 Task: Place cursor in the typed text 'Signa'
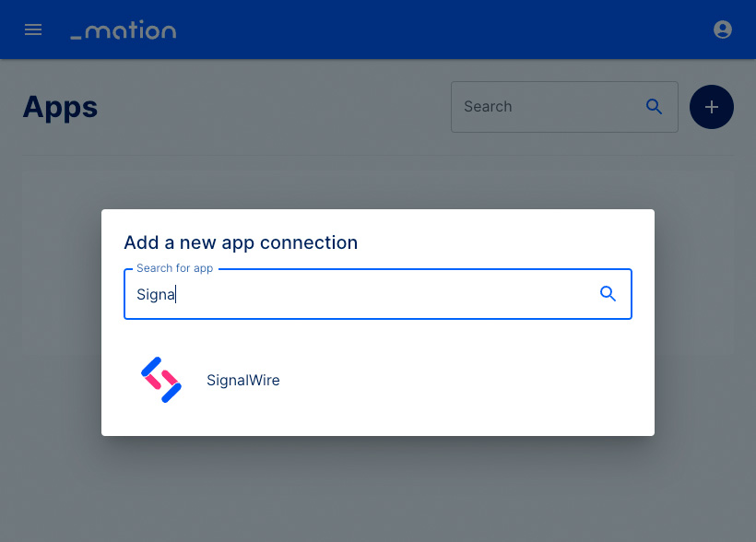pyautogui.click(x=155, y=295)
